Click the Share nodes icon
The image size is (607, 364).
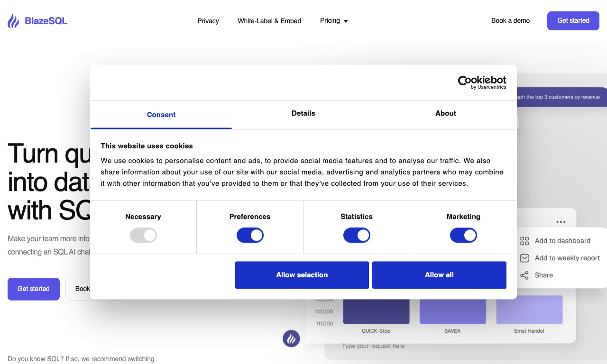click(x=524, y=275)
